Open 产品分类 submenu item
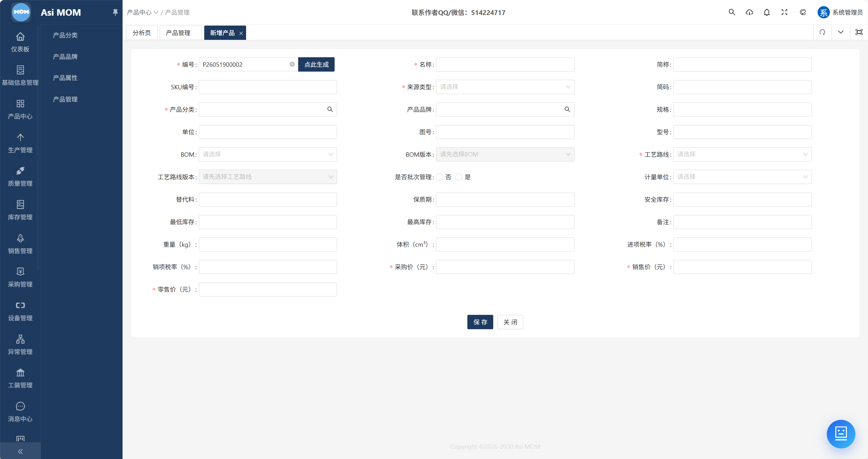This screenshot has height=459, width=868. click(65, 35)
